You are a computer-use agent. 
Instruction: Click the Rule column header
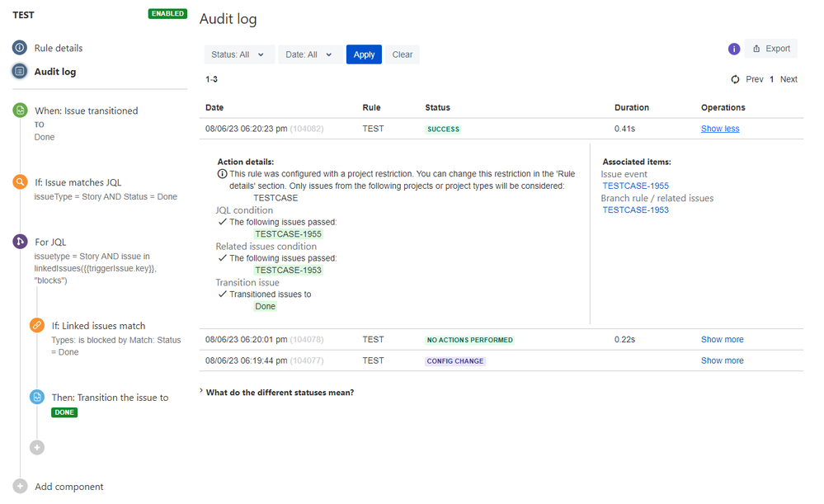pyautogui.click(x=371, y=108)
